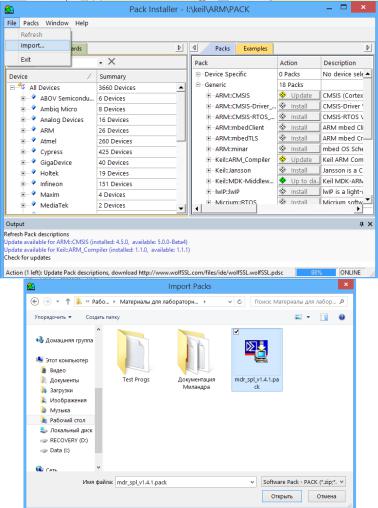Refresh the folder location
This screenshot has height=508, width=378.
coord(239,302)
